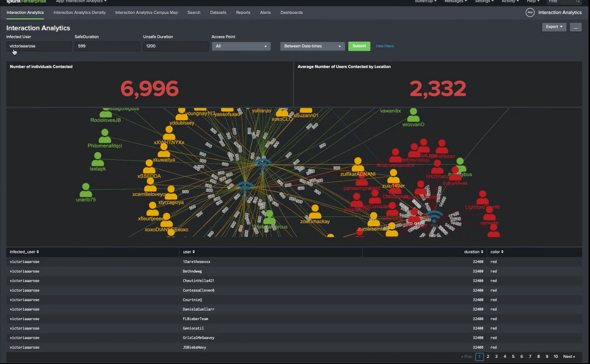590x364 pixels.
Task: Click the Hide Filters link
Action: click(385, 46)
